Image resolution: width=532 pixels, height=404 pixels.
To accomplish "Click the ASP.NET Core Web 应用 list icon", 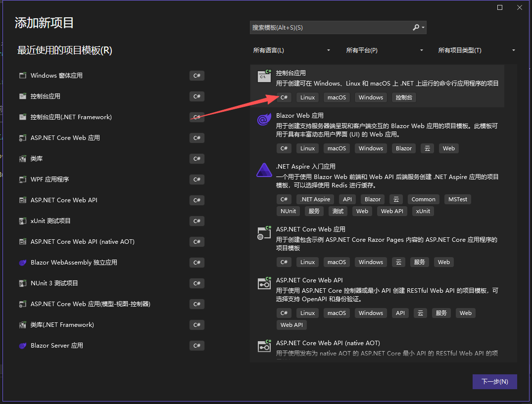I will (x=264, y=233).
